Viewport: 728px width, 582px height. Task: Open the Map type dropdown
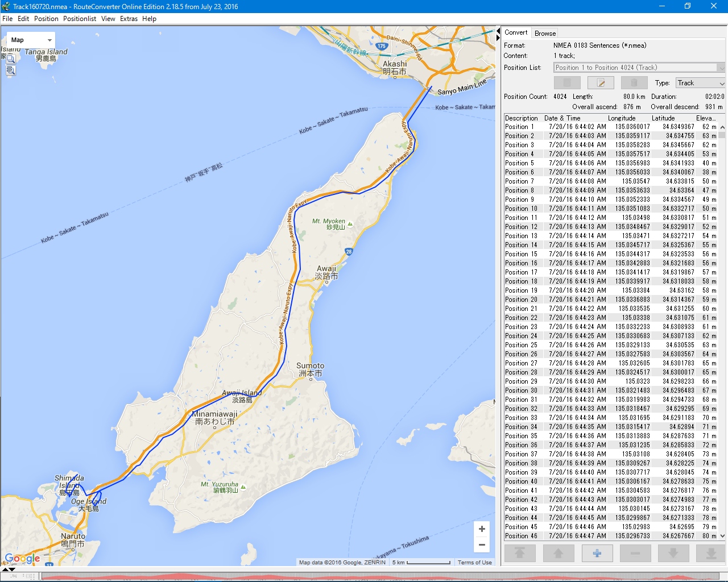click(31, 40)
